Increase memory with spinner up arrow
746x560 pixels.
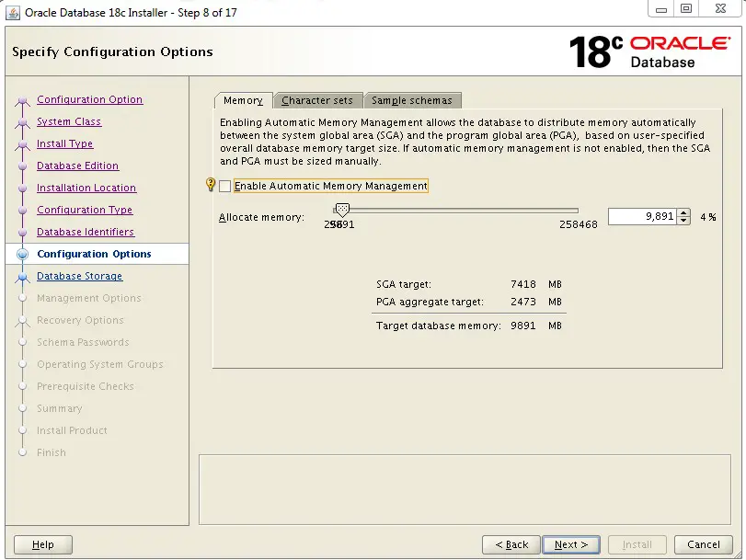point(683,212)
